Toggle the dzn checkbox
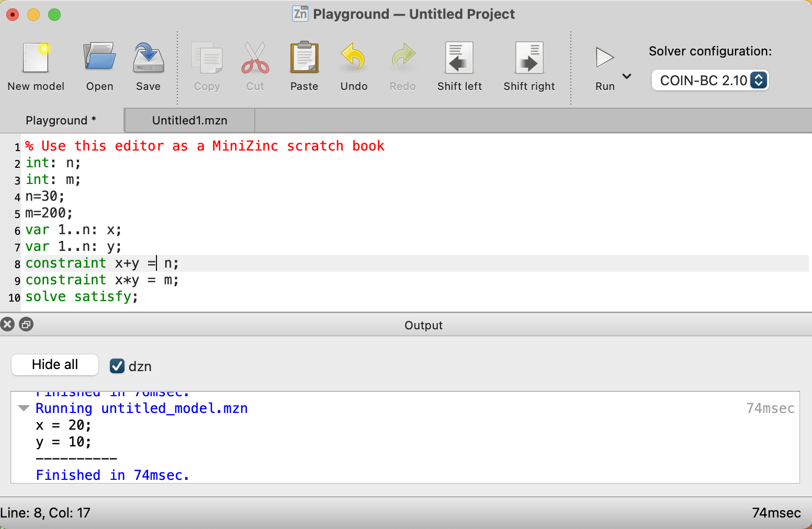The image size is (812, 529). click(117, 366)
